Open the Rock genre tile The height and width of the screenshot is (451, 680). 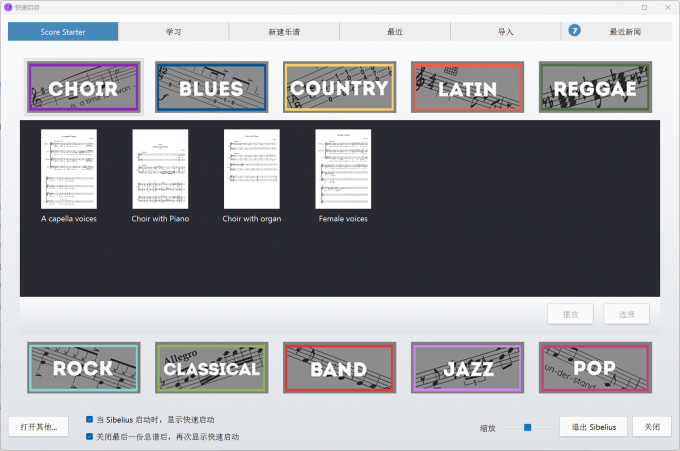83,368
